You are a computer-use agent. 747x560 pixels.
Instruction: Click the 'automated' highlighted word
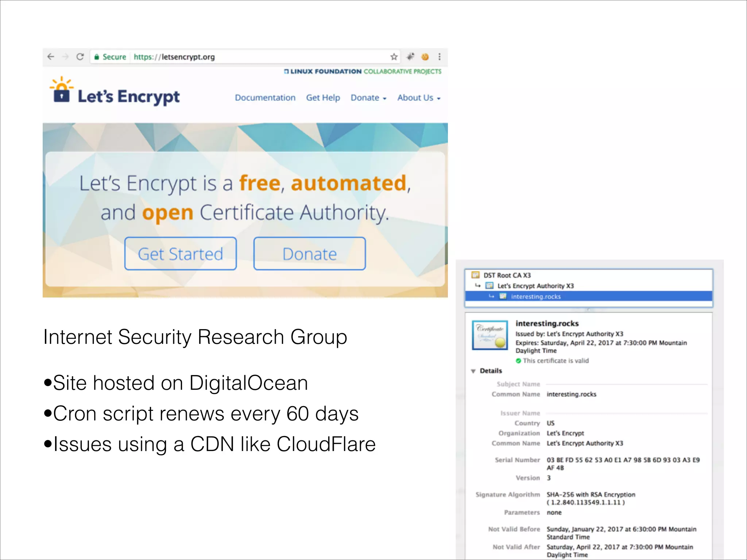349,183
